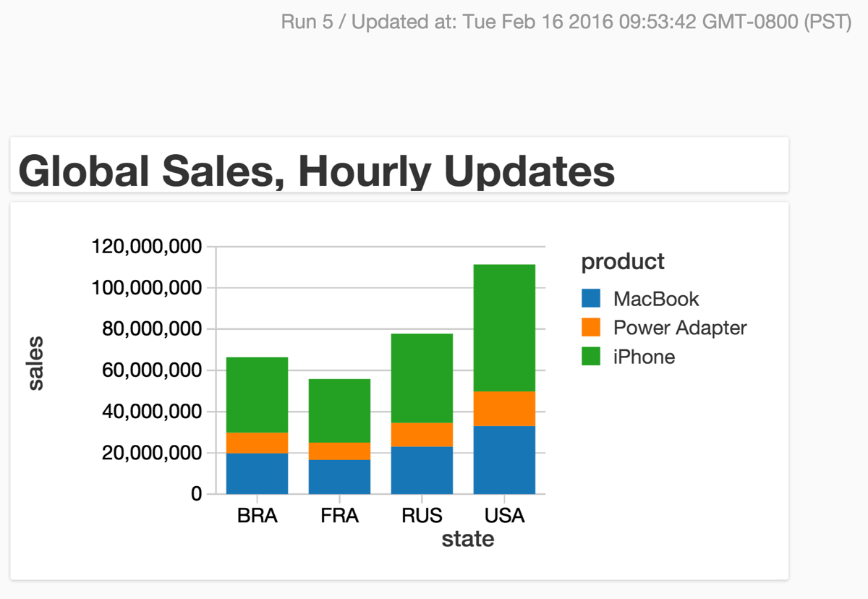This screenshot has width=868, height=599.
Task: Click the Global Sales, Hourly Updates title
Action: pos(317,171)
